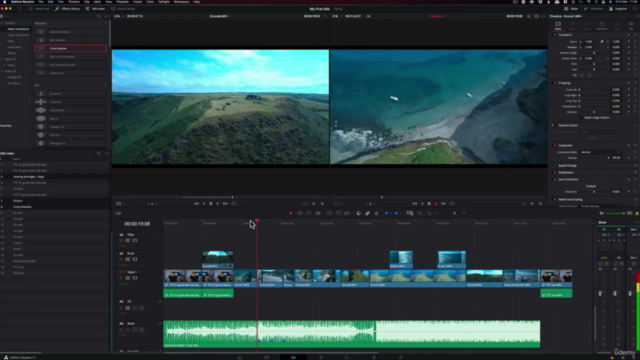Click the Zoom X value field
Viewport: 640px width, 360px height.
[x=588, y=42]
